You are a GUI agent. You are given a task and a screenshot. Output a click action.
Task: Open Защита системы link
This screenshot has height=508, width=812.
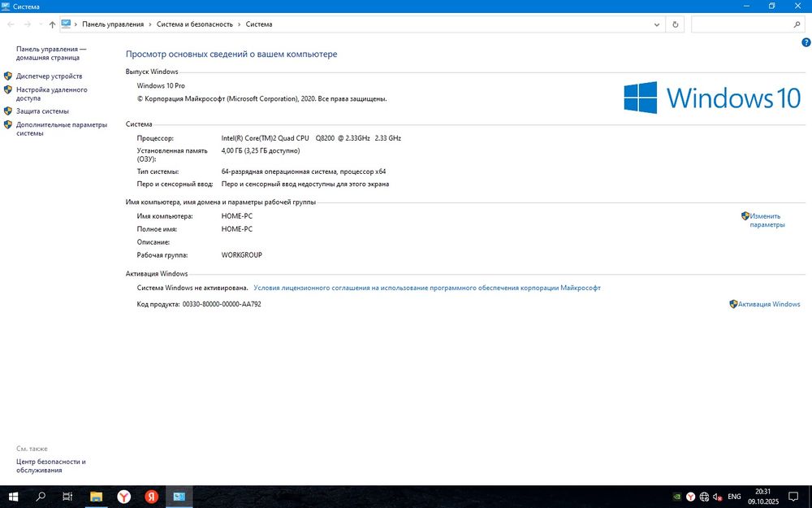tap(42, 111)
